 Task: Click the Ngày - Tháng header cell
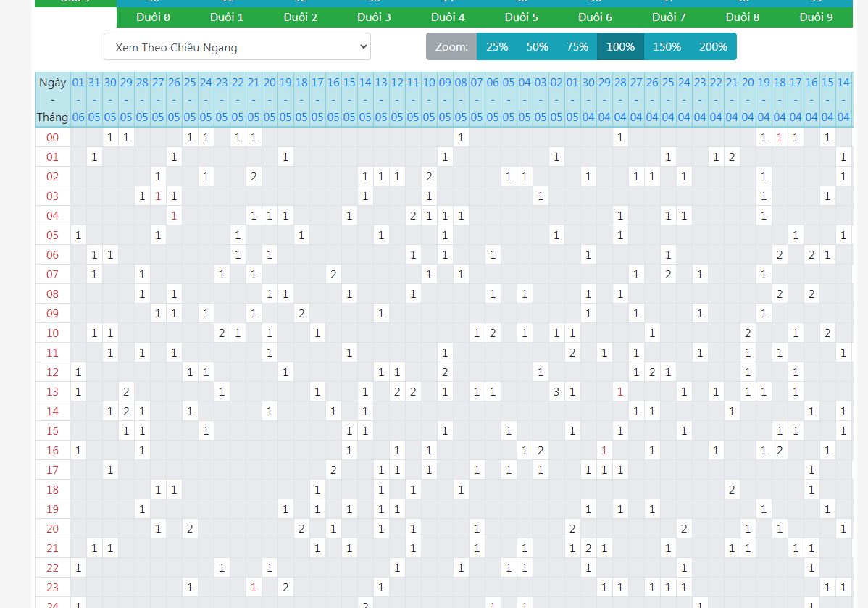[x=52, y=99]
